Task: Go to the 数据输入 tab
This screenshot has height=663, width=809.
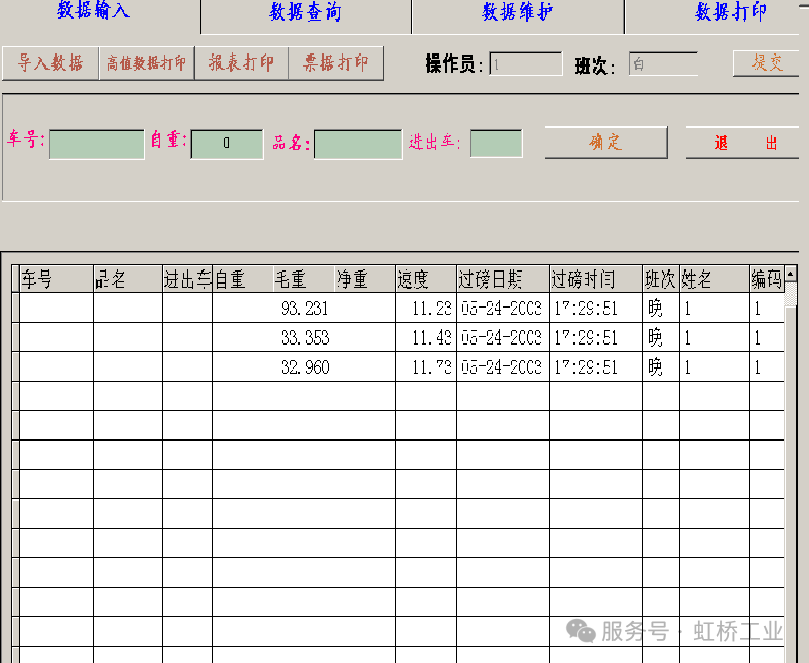Action: [x=93, y=11]
